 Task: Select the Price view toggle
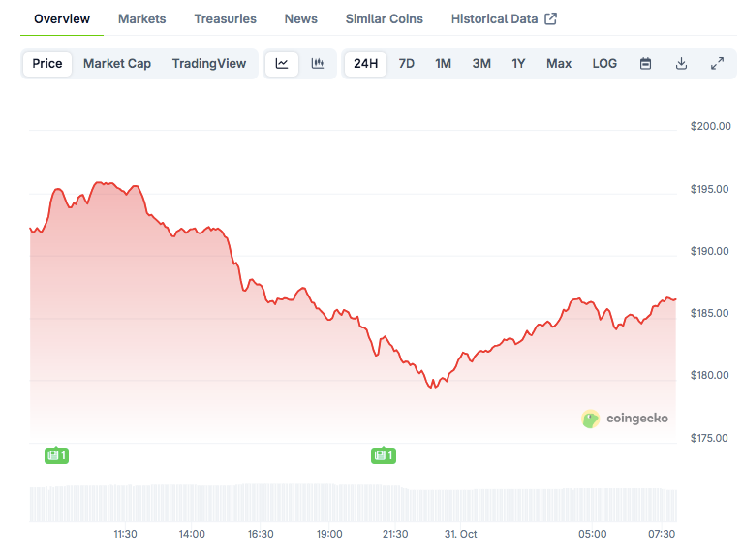click(46, 64)
